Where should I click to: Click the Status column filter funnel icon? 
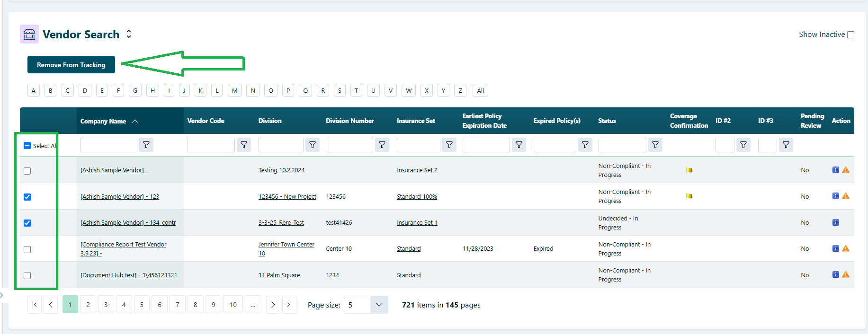655,145
